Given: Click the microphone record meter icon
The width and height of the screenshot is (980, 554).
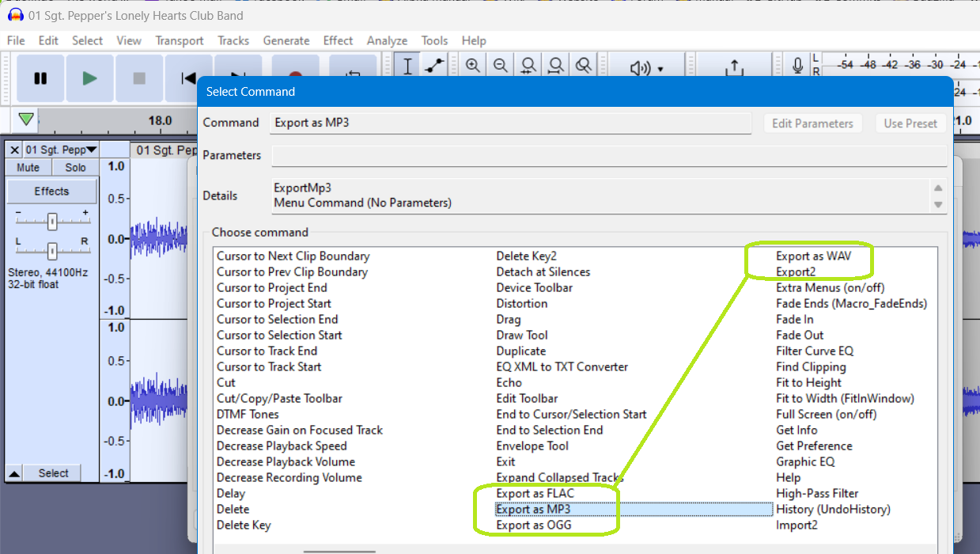Looking at the screenshot, I should (798, 65).
